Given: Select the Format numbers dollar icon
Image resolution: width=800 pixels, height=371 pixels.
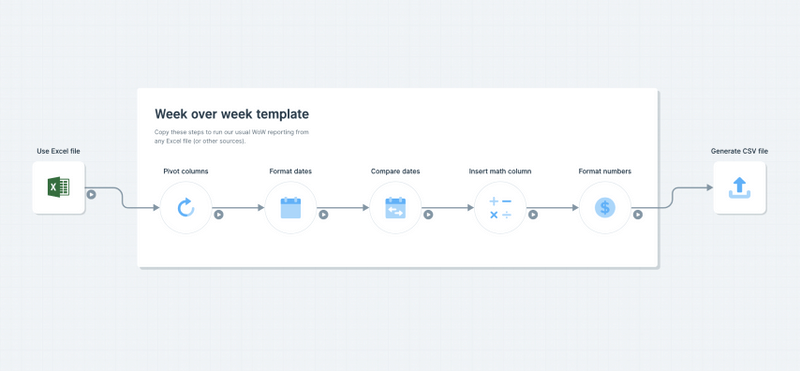Looking at the screenshot, I should (605, 208).
